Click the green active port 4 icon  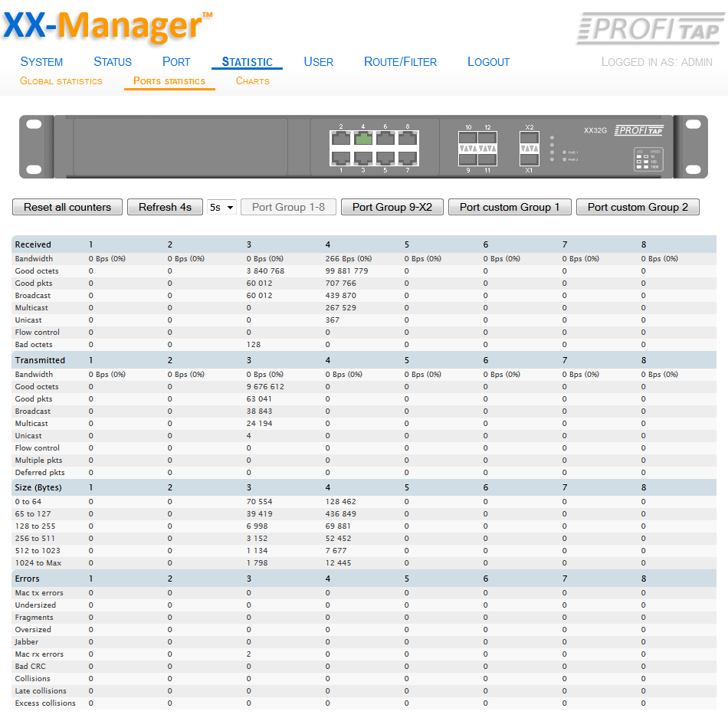click(x=363, y=139)
